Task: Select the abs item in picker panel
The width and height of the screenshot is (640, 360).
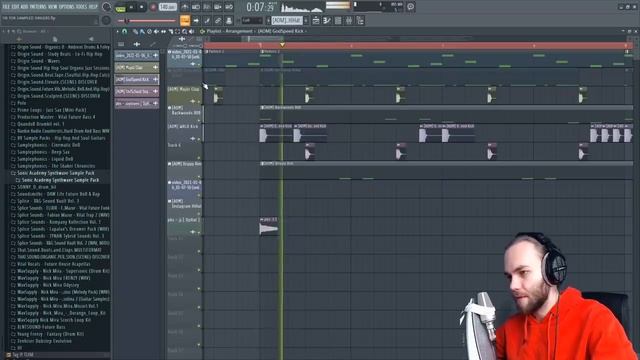Action: 137,104
